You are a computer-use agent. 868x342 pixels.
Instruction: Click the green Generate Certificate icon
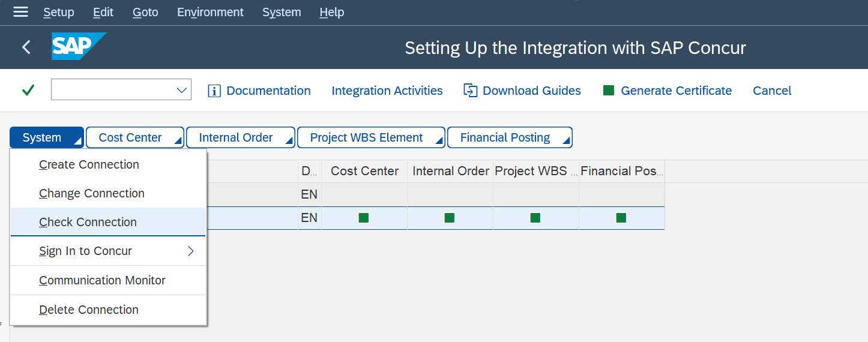pos(609,91)
